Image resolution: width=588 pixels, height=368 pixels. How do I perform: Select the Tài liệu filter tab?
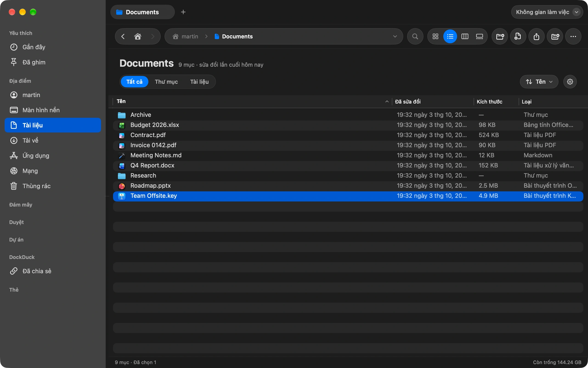199,82
